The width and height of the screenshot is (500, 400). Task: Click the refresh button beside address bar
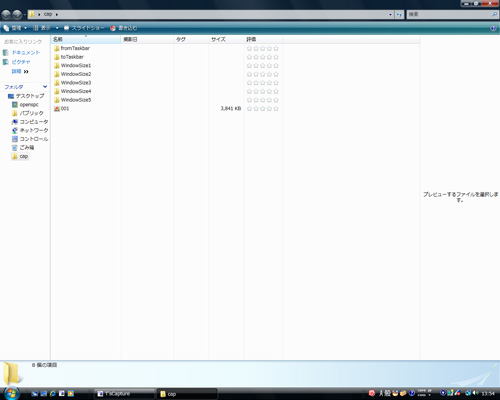[x=399, y=14]
